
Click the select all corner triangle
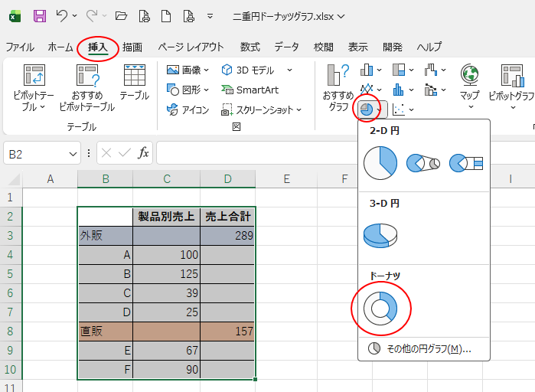[x=14, y=179]
